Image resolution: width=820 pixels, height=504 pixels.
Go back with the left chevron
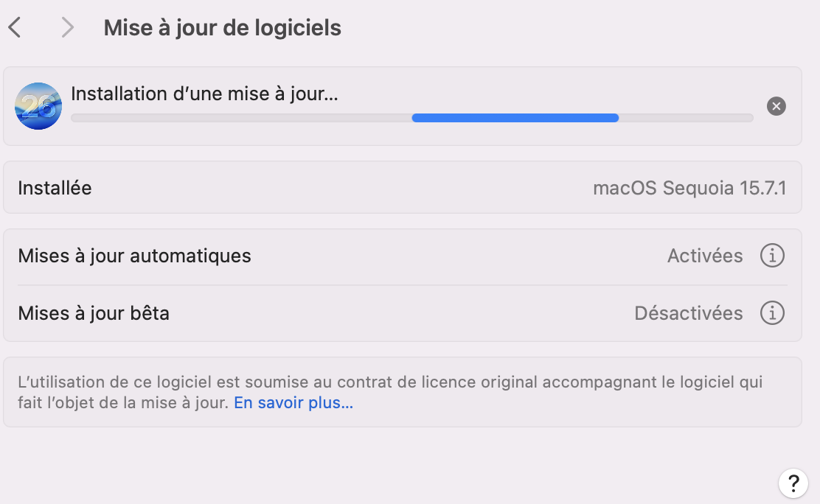coord(15,28)
